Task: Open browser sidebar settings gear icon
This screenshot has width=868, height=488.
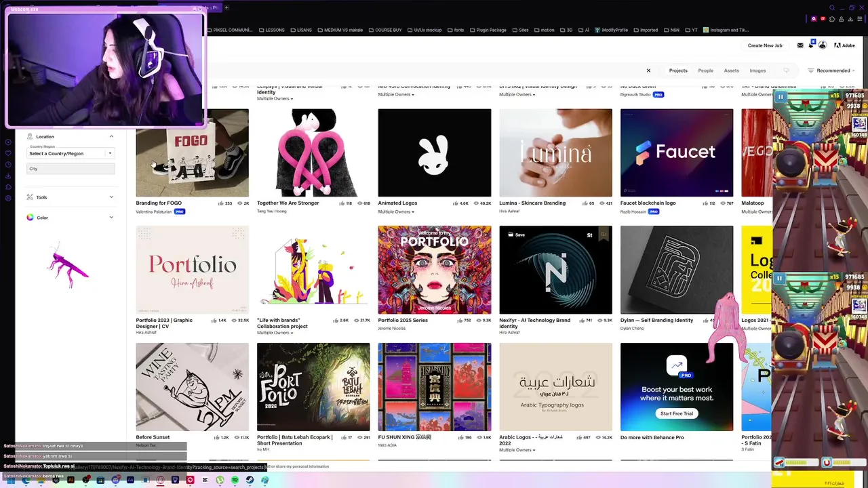Action: (8, 198)
